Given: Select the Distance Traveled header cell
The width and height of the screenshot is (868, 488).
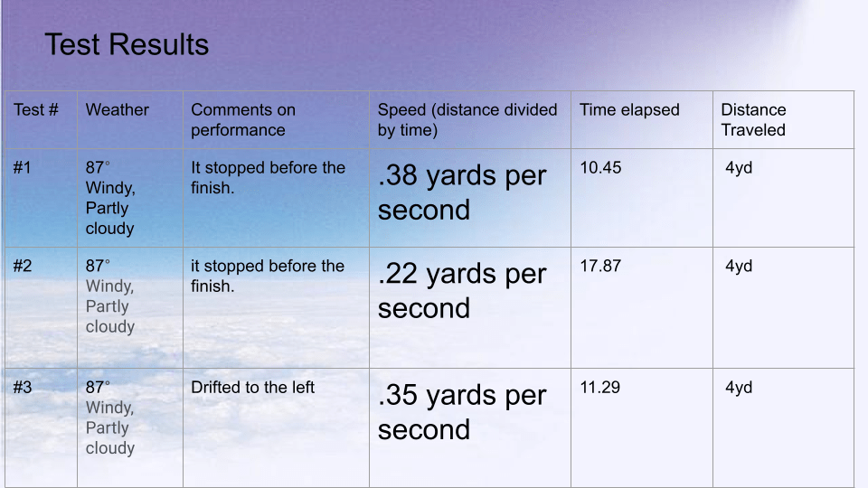Looking at the screenshot, I should coord(783,120).
